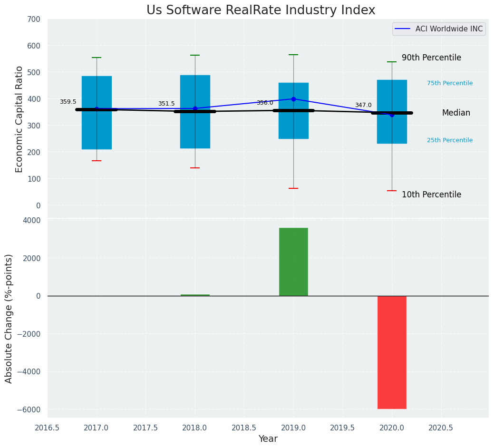Click the 2018 ACI Worldwide blue data point

[195, 108]
